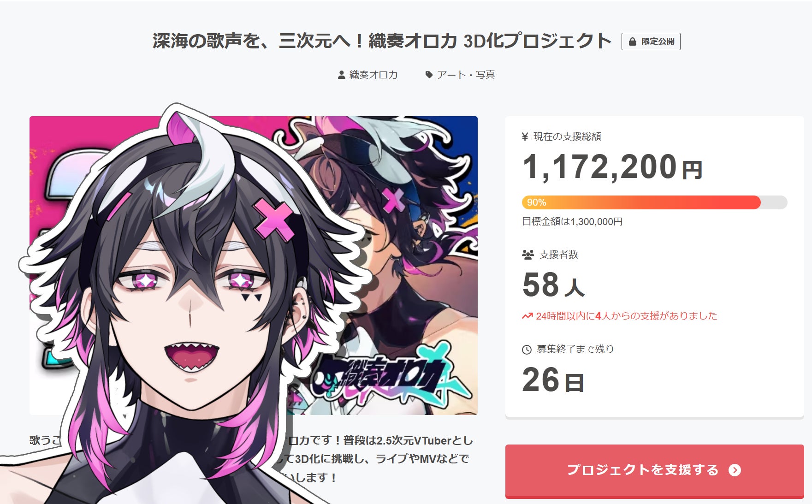Click プロジェクトを支援する button

(x=654, y=471)
